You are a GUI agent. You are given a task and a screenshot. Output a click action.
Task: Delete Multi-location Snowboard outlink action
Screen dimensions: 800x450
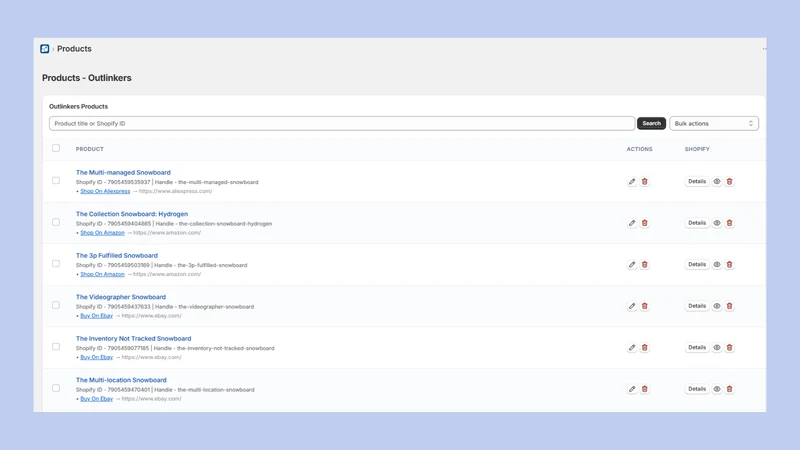click(x=644, y=389)
